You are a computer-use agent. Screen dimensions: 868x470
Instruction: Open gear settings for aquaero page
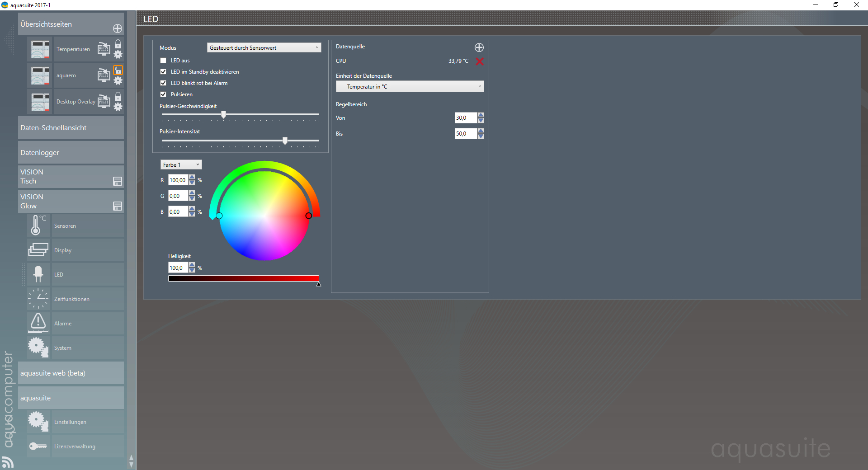pyautogui.click(x=118, y=81)
